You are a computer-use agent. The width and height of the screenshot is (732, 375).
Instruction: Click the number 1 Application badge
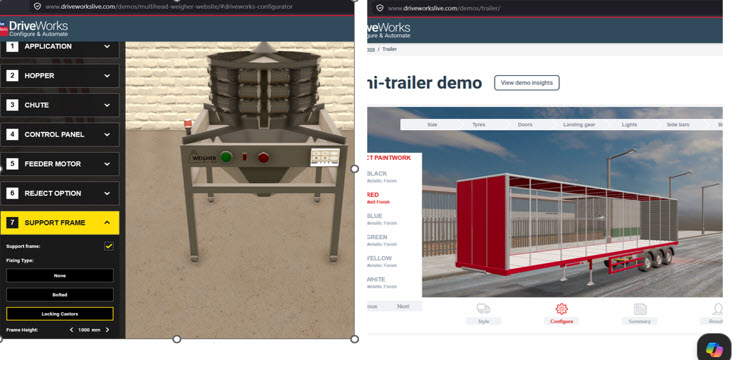point(12,46)
